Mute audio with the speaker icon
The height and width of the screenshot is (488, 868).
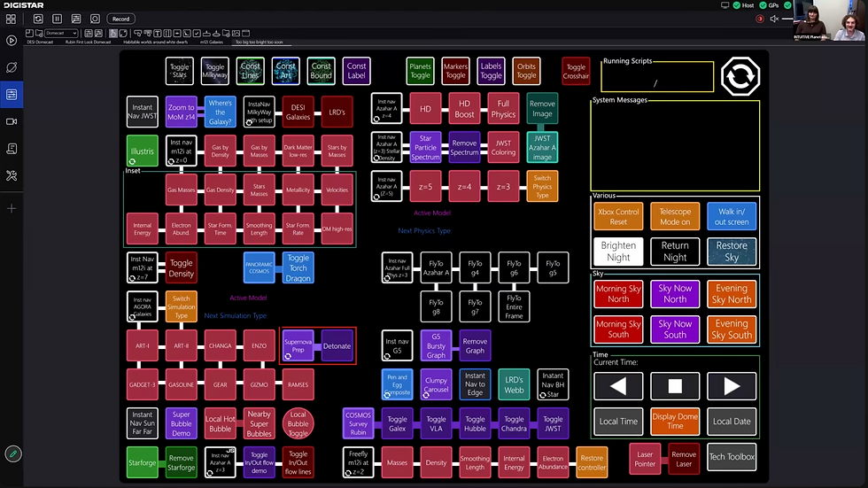point(774,19)
